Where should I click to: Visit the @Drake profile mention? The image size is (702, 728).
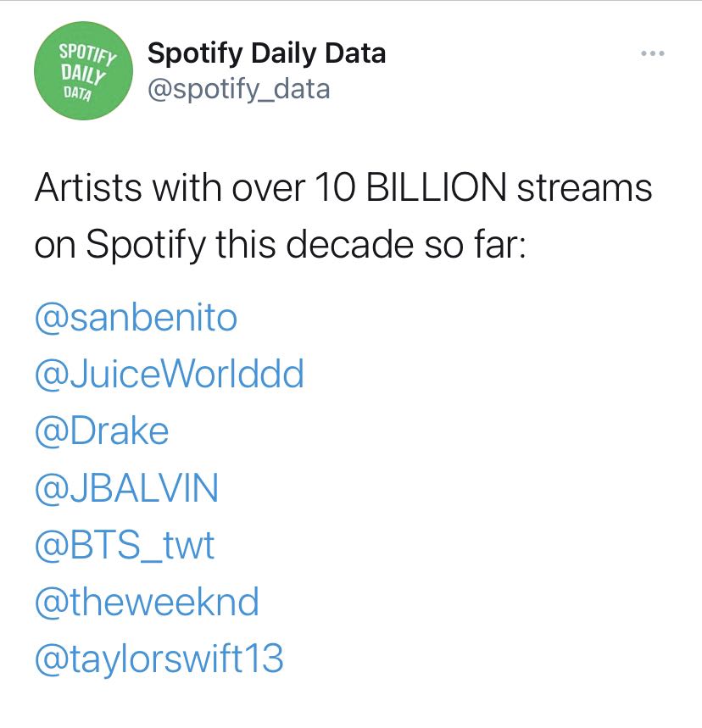click(102, 431)
